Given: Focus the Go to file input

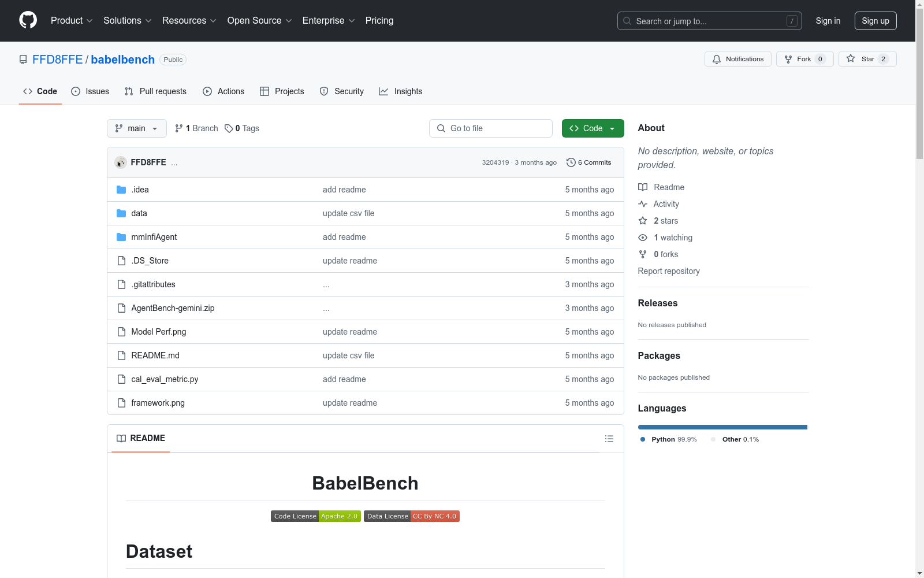Looking at the screenshot, I should click(491, 128).
